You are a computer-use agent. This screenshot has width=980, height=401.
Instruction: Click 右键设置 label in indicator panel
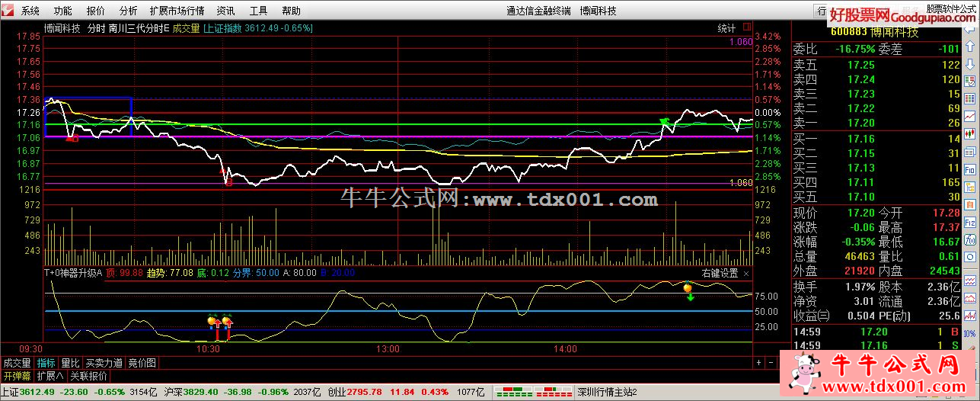(720, 273)
